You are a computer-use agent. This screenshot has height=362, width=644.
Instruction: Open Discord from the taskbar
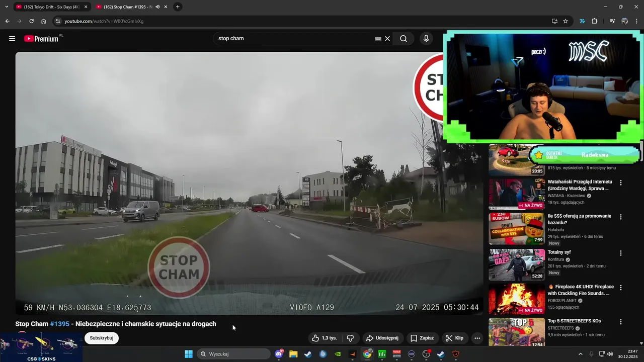pyautogui.click(x=279, y=354)
